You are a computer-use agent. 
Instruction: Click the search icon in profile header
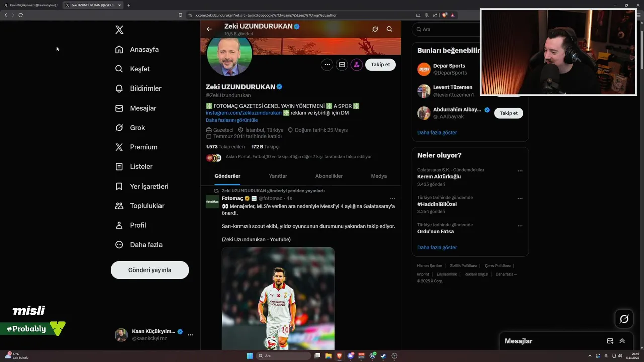(389, 29)
